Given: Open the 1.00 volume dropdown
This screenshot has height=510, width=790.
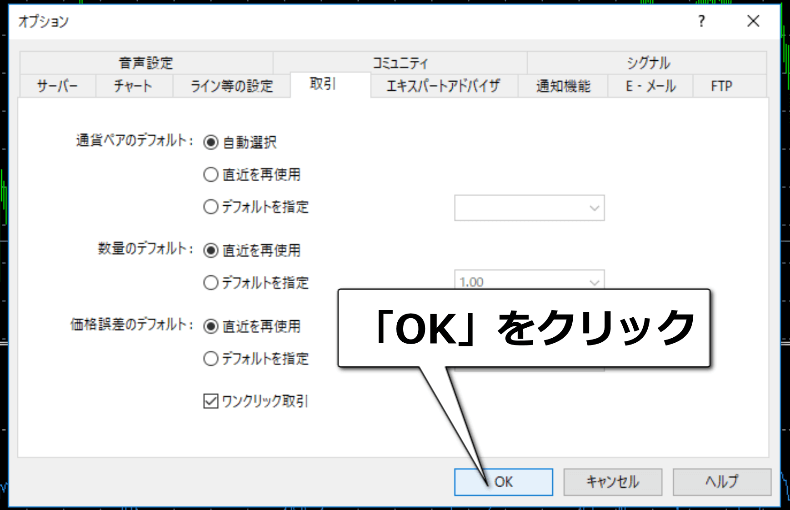Looking at the screenshot, I should [x=530, y=280].
